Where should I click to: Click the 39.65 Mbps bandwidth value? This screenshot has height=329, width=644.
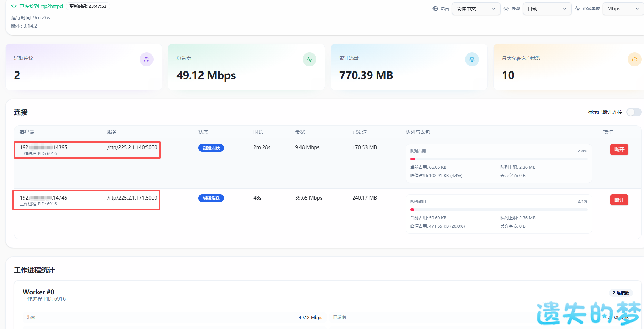[308, 198]
